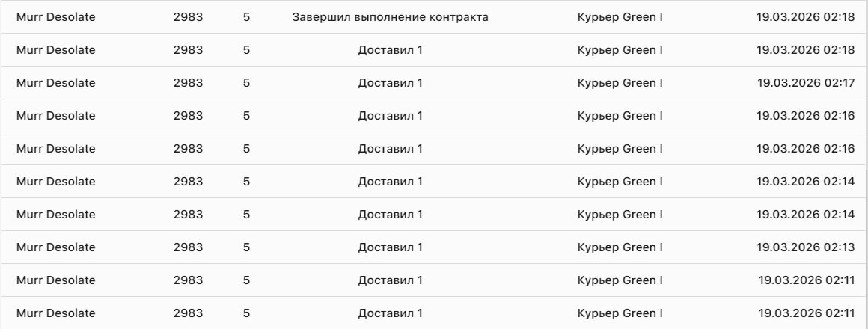Screen dimensions: 868x329
Task: Select ID 2983 in the 02:17 row
Action: [x=188, y=83]
